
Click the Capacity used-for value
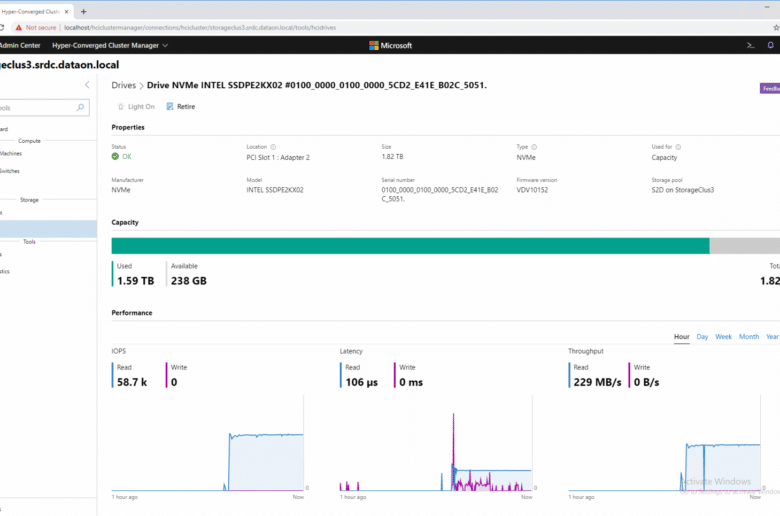click(x=664, y=157)
